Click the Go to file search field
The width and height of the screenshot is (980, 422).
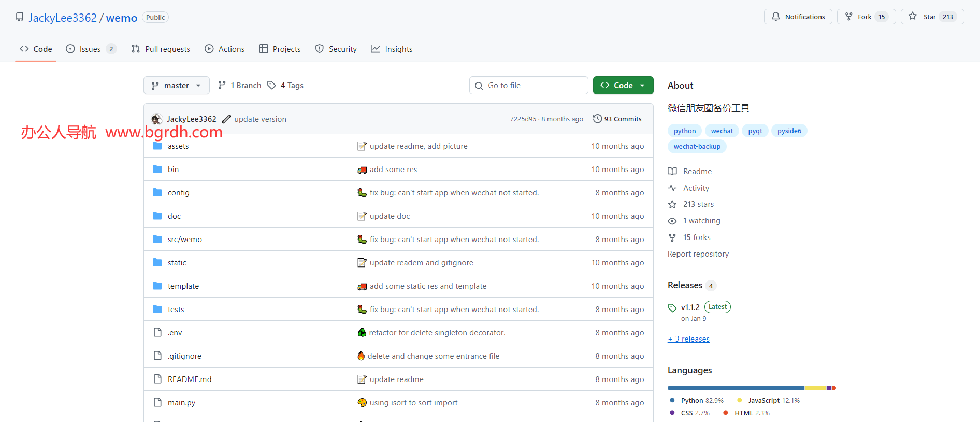click(x=528, y=86)
